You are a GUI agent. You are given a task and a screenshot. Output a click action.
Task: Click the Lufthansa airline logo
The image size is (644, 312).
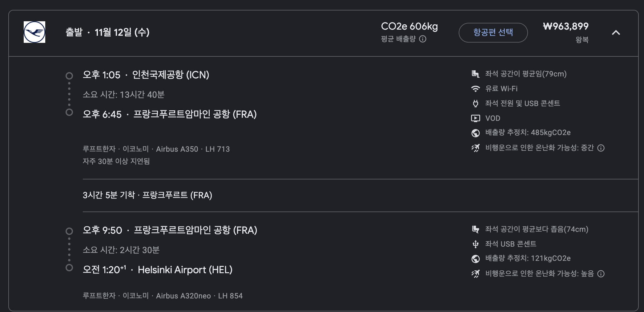coord(34,32)
